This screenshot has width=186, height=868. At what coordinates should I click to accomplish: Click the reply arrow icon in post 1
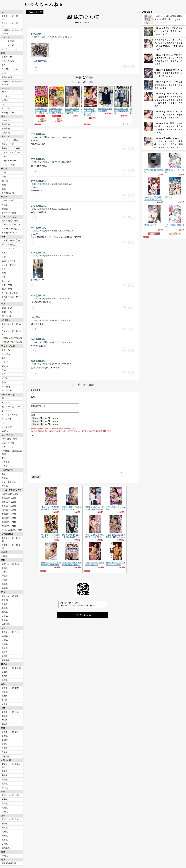point(129,67)
